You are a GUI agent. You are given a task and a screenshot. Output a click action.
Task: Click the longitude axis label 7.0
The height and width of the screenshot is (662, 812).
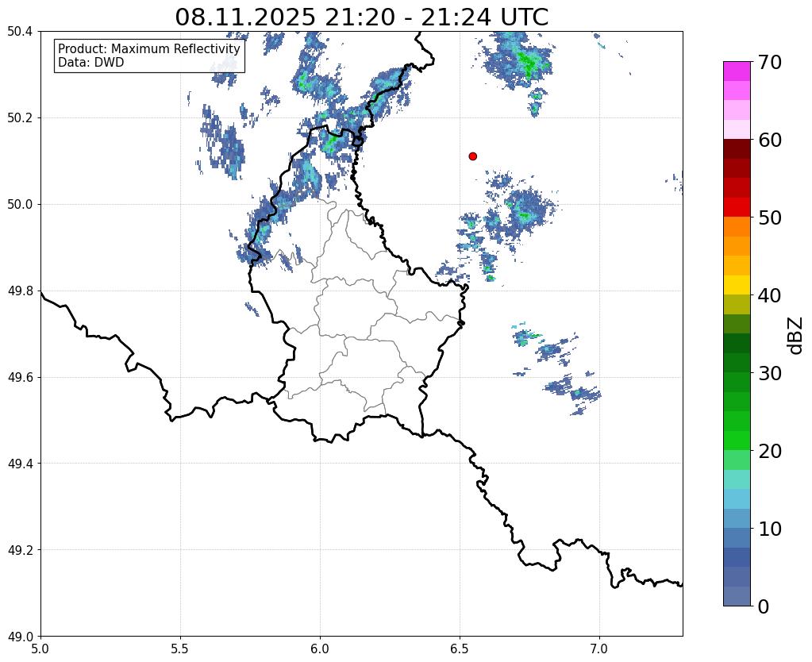[599, 649]
